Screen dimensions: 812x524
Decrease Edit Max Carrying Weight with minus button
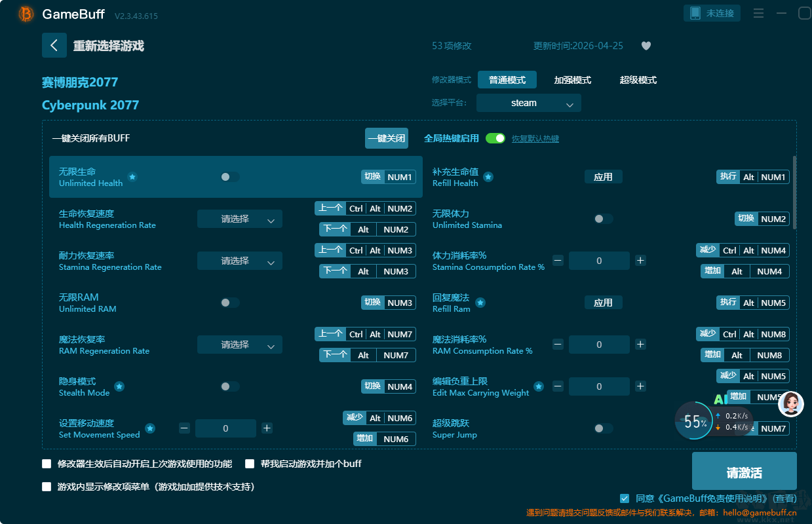click(558, 386)
